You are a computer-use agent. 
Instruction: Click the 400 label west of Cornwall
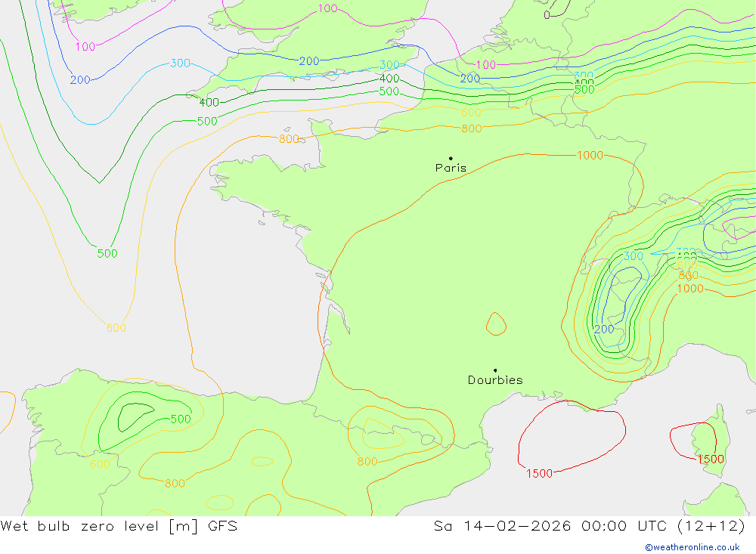tap(209, 102)
